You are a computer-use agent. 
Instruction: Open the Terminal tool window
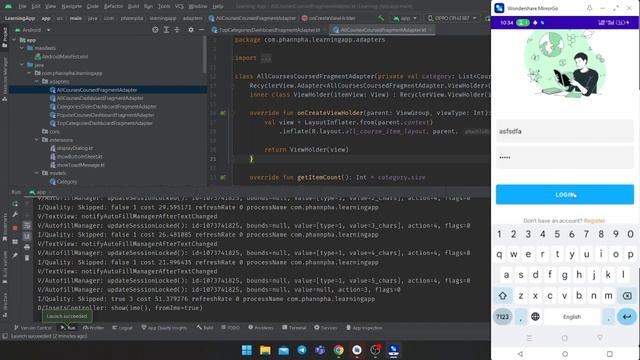pos(294,328)
